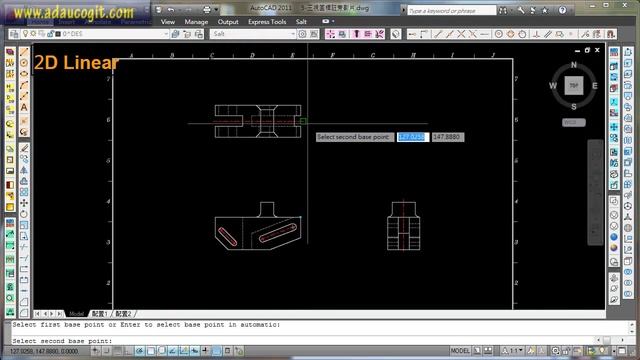This screenshot has width=640, height=360.
Task: Click the command line horizontal scrollbar thumb
Action: 607,340
